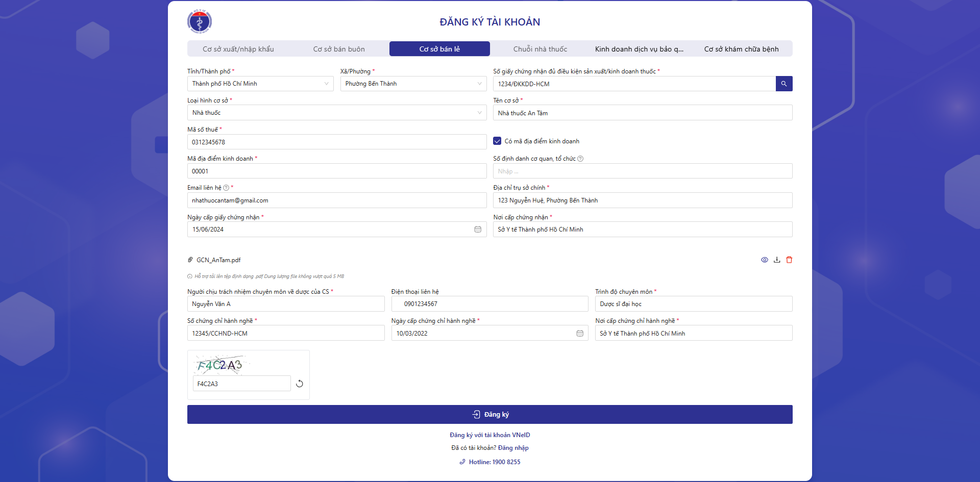Viewport: 980px width, 482px height.
Task: Preview the GCN_AnTam.pdf file with eye icon
Action: [765, 260]
